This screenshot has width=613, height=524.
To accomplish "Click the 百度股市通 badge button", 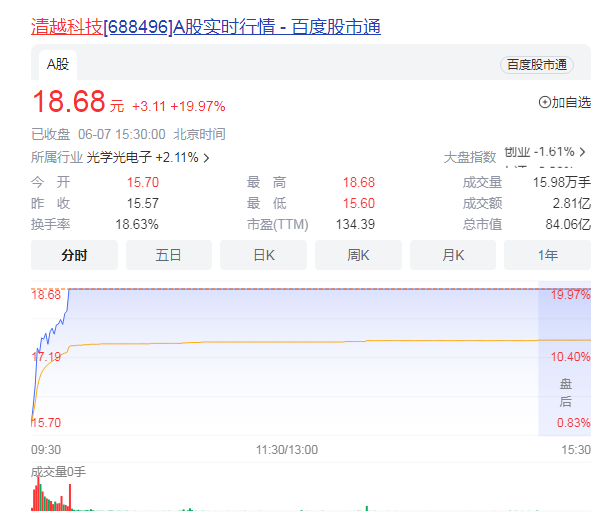I will point(536,64).
